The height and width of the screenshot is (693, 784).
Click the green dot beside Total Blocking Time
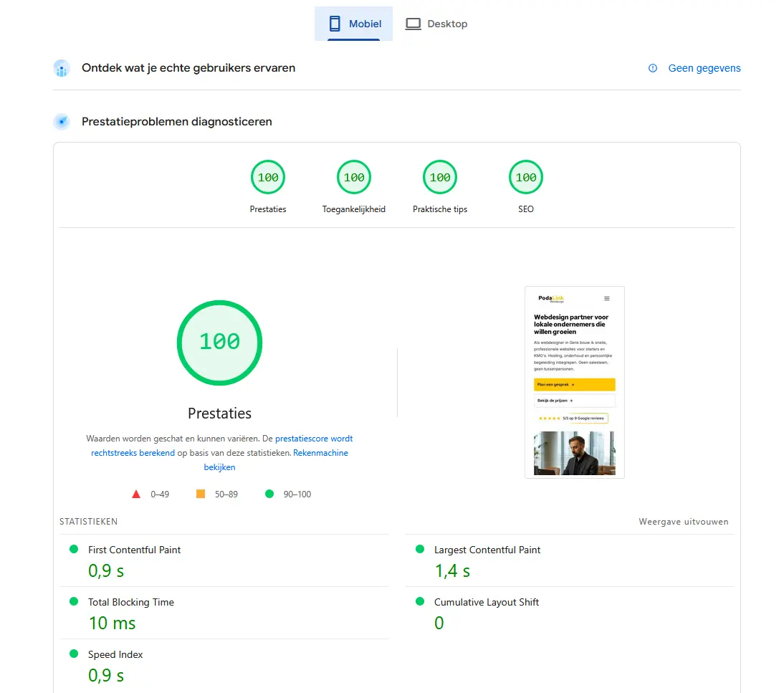(72, 602)
